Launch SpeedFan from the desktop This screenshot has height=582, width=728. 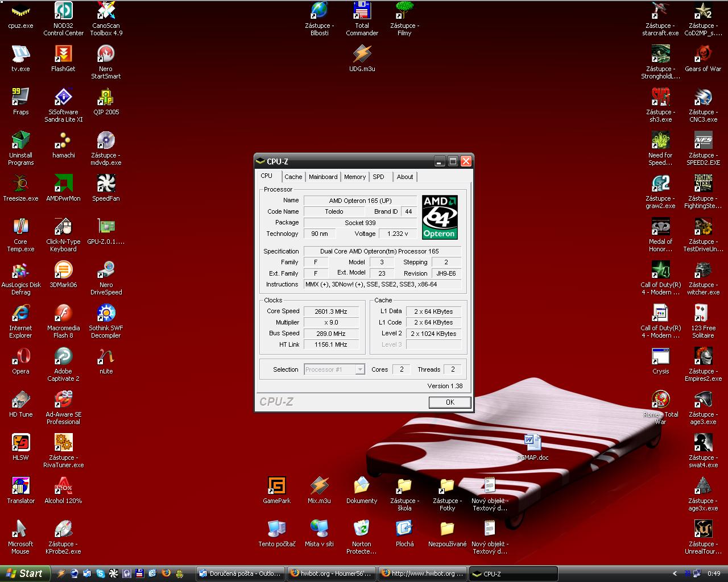[106, 188]
